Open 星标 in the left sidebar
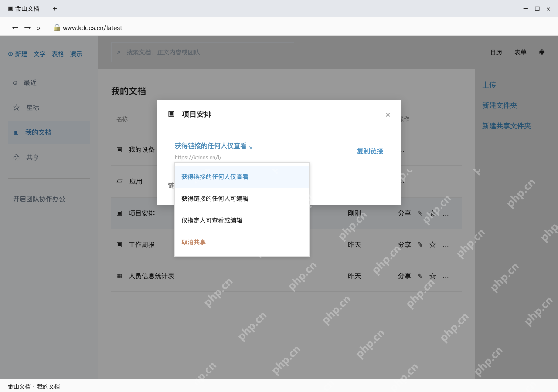The width and height of the screenshot is (558, 392). [49, 108]
